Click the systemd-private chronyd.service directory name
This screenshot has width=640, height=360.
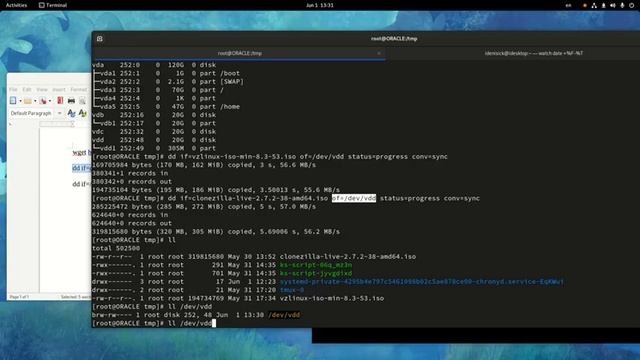pos(422,282)
